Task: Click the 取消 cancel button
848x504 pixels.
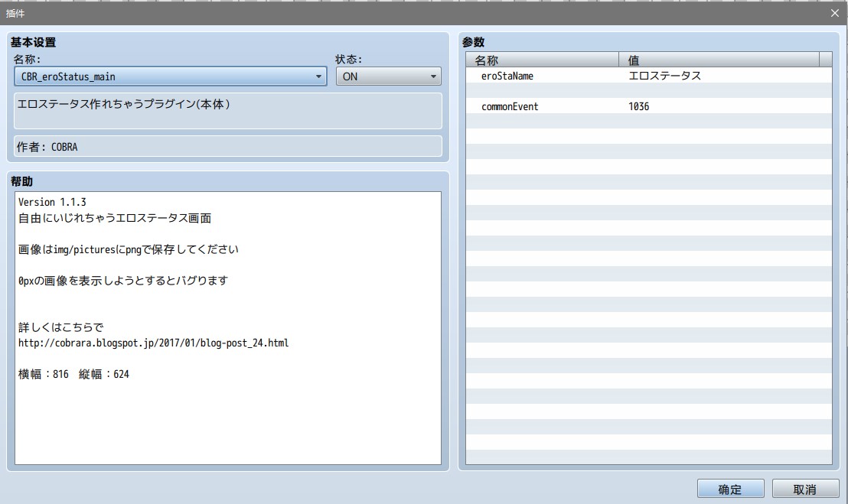Action: coord(804,489)
